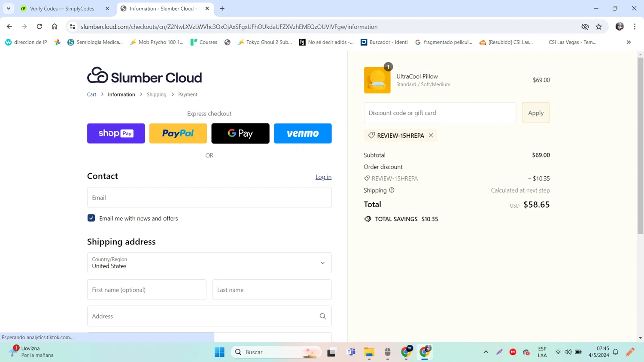Open Chrome three-dot menu
Screen dimensions: 644x362
tap(635, 27)
